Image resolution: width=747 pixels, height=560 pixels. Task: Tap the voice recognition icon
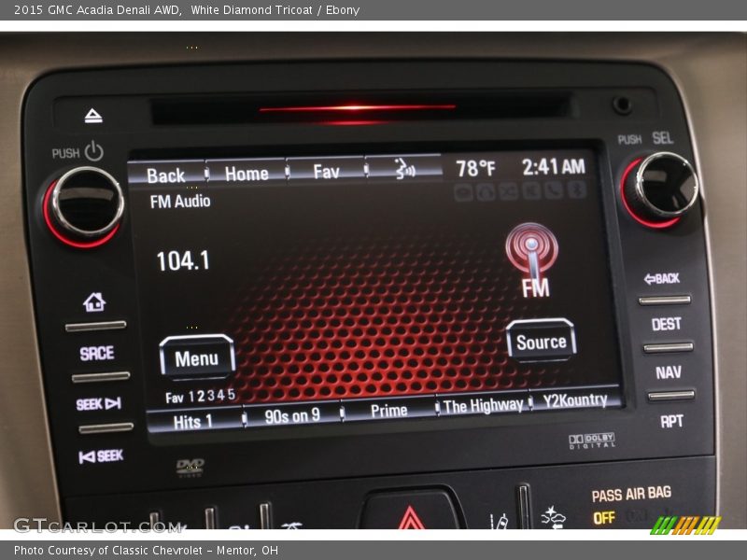tap(404, 171)
